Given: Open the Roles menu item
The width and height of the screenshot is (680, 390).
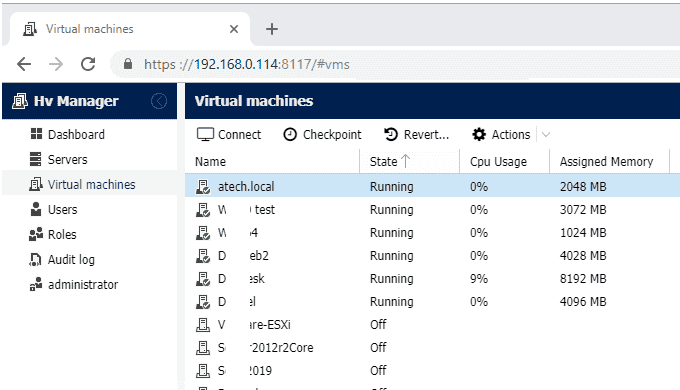Looking at the screenshot, I should pos(62,234).
